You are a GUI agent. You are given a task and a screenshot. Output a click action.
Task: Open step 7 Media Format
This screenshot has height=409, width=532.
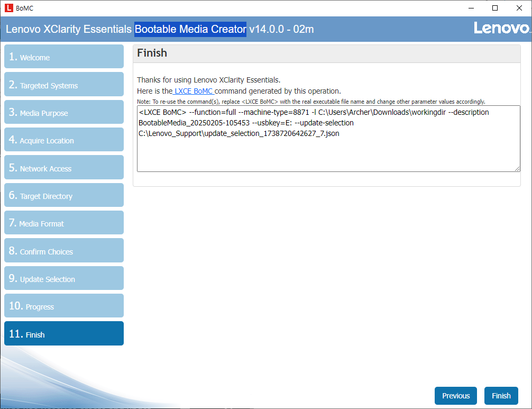pyautogui.click(x=64, y=223)
